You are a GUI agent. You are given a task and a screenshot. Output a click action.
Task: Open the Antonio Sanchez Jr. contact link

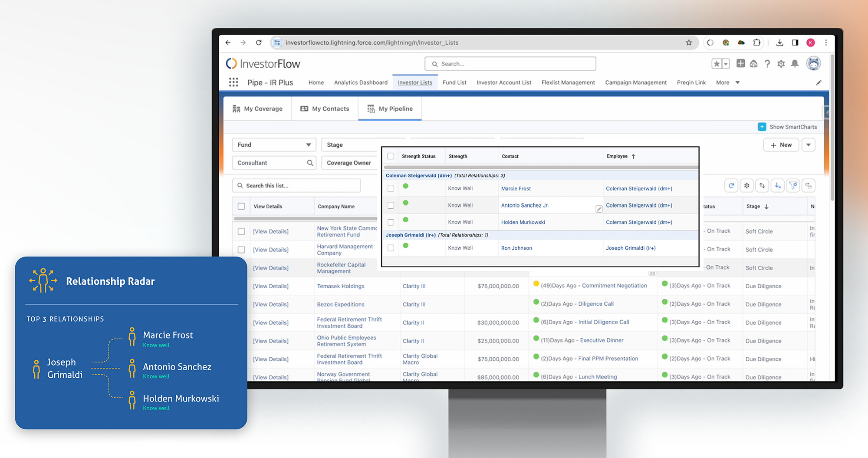[525, 205]
